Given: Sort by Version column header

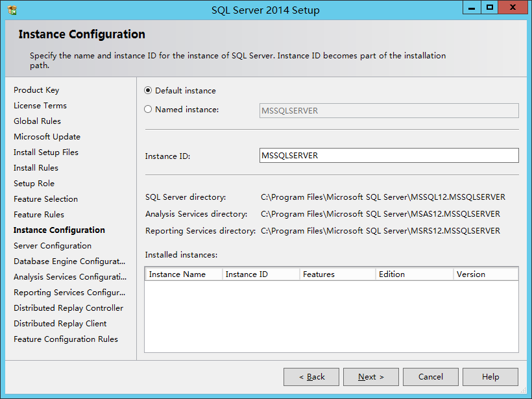Looking at the screenshot, I should 486,274.
